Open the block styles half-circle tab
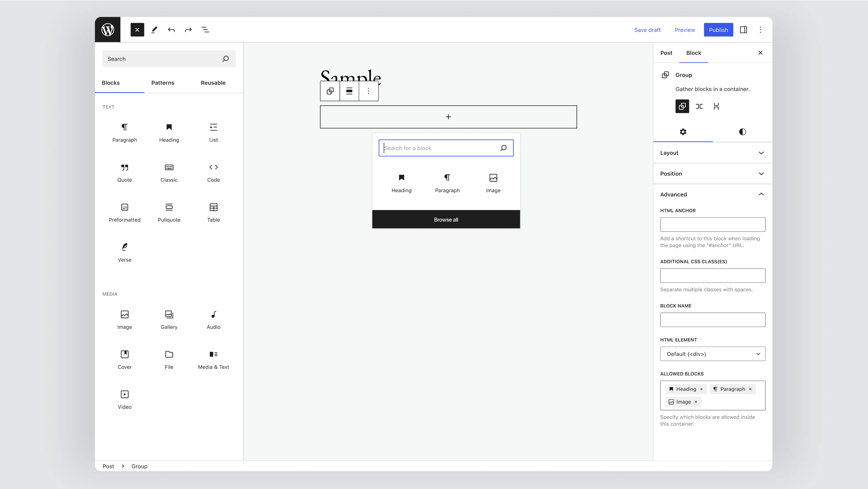 742,132
